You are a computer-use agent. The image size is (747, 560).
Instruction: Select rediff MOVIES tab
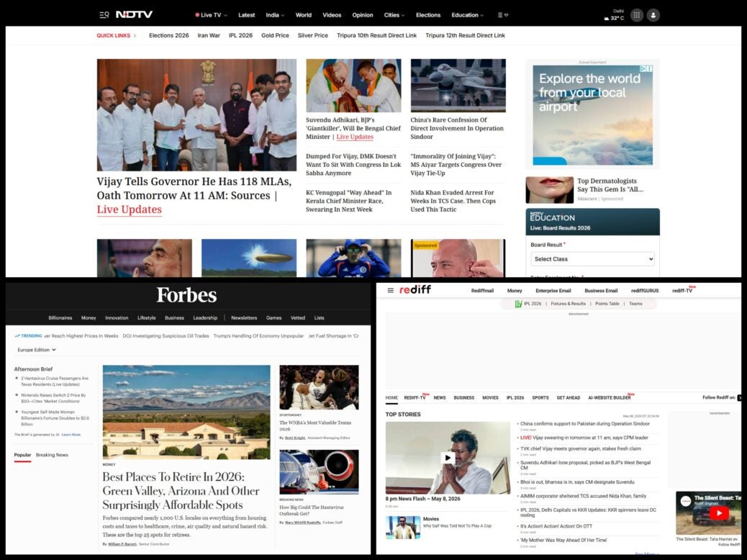click(490, 397)
